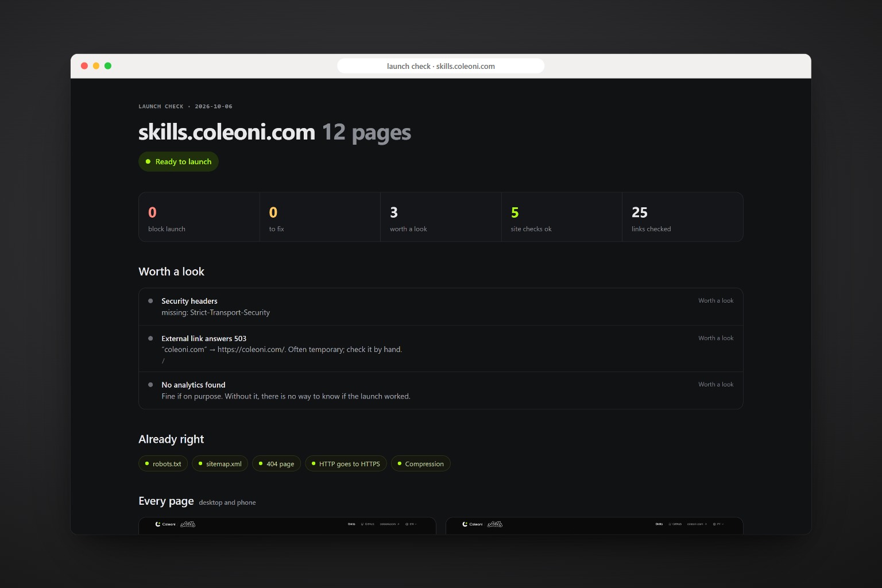This screenshot has width=882, height=588.
Task: Click the robots.txt chip
Action: click(x=163, y=463)
